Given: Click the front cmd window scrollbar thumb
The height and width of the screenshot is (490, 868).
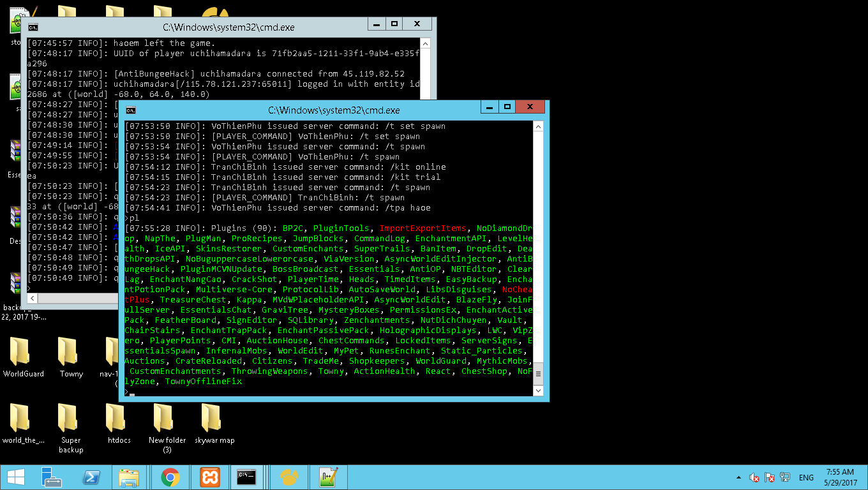Looking at the screenshot, I should (x=538, y=375).
